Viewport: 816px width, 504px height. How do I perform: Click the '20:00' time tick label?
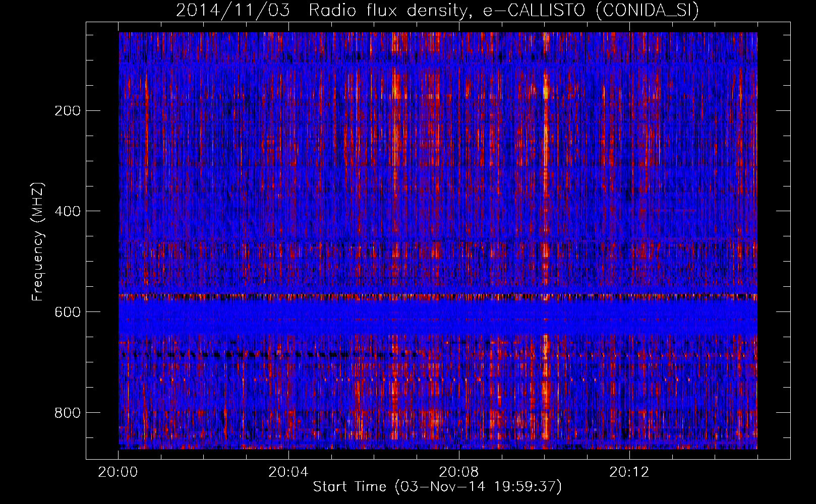point(118,472)
